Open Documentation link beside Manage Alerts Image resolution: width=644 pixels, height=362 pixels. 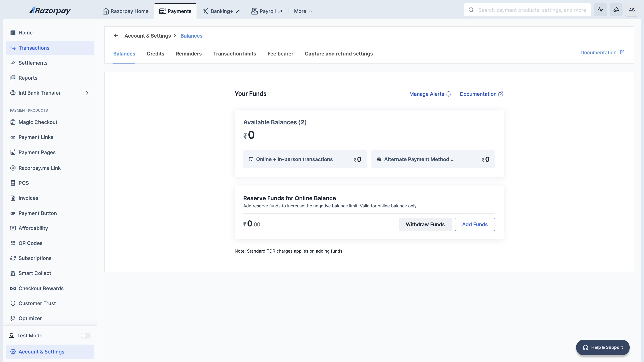pyautogui.click(x=481, y=94)
